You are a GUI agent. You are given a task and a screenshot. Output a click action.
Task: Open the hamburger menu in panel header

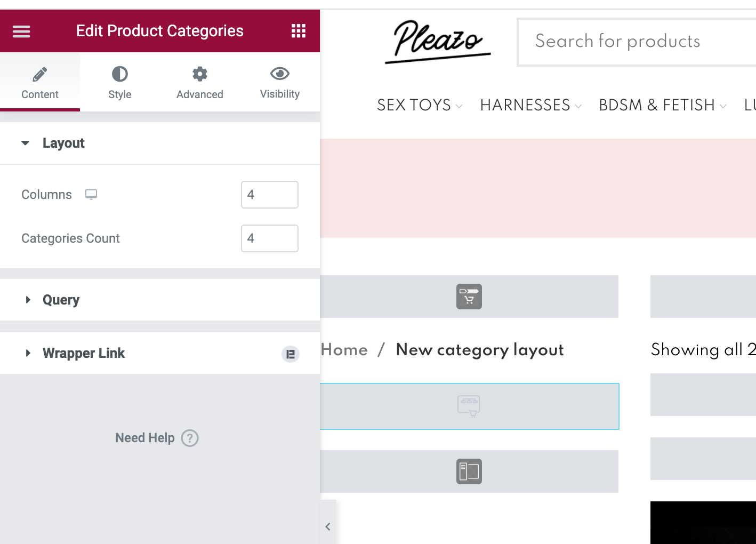point(21,31)
